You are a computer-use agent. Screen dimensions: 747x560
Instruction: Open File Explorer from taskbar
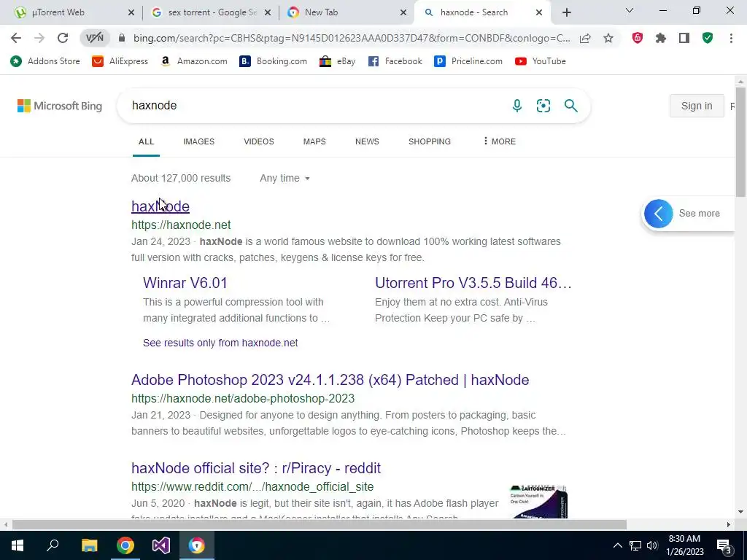pyautogui.click(x=89, y=545)
